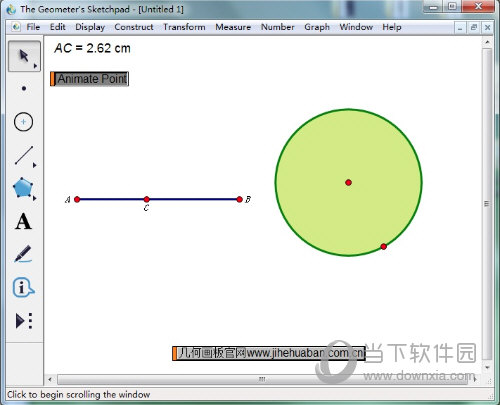Select the Polygon tool
500x405 pixels.
click(x=23, y=187)
